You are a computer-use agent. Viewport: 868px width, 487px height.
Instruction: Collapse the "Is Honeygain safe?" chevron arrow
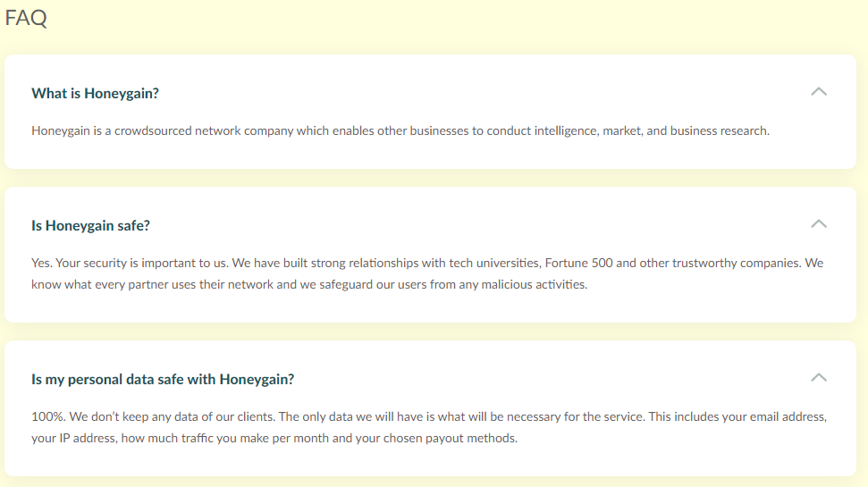click(x=818, y=224)
